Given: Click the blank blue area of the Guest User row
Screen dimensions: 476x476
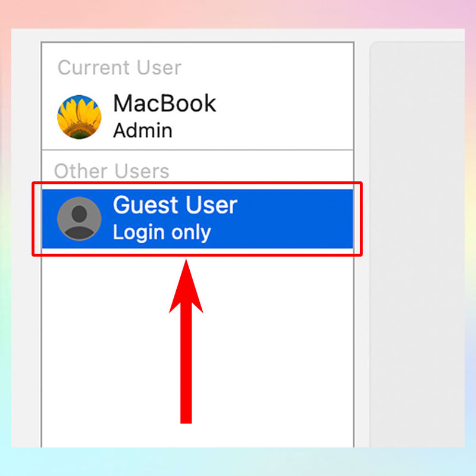Looking at the screenshot, I should 295,218.
